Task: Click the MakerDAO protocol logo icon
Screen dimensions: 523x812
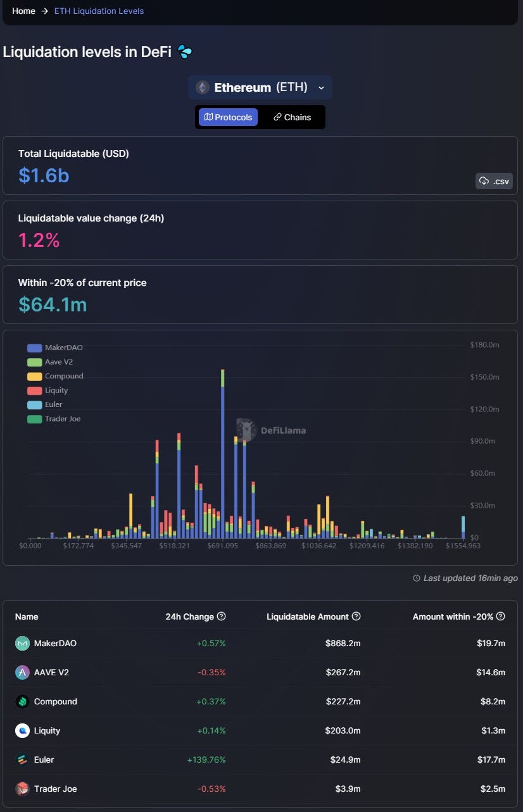Action: click(23, 644)
